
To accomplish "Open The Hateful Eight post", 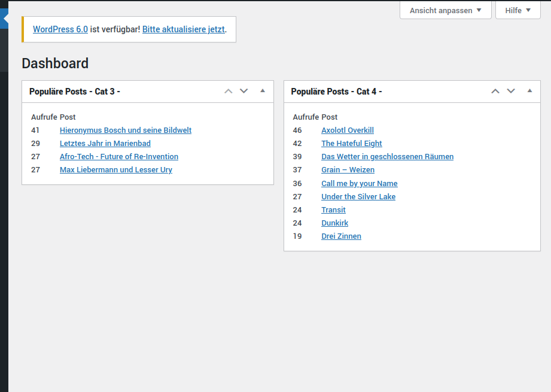I will point(352,144).
